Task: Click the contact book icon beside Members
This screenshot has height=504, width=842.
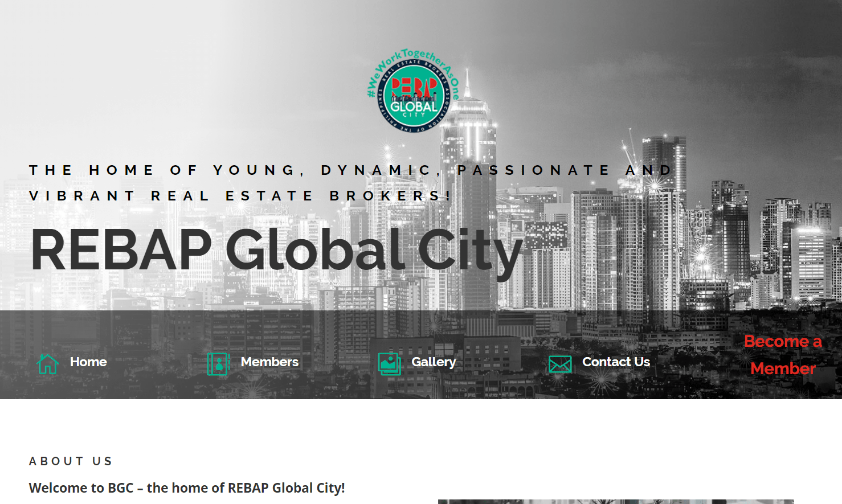Action: [x=218, y=363]
